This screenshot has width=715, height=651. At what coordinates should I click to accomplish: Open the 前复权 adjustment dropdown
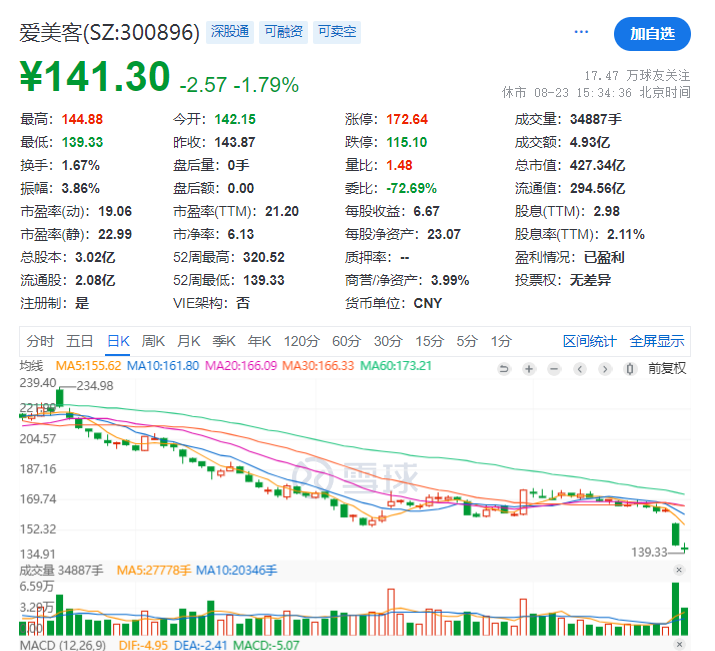tap(667, 368)
